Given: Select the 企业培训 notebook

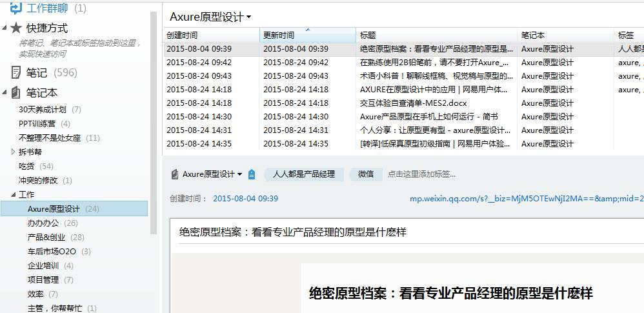Looking at the screenshot, I should (x=50, y=266).
